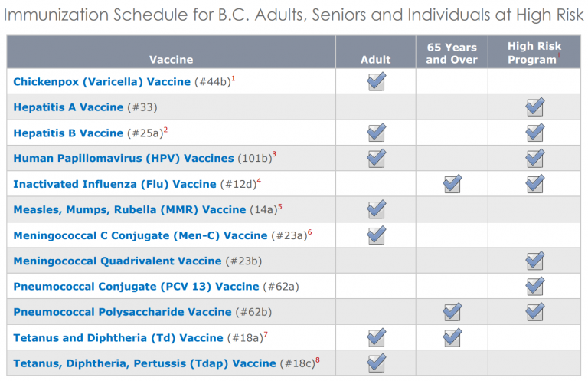Click 65 Years checkmark for Td vaccine
This screenshot has height=381, width=588.
click(452, 337)
